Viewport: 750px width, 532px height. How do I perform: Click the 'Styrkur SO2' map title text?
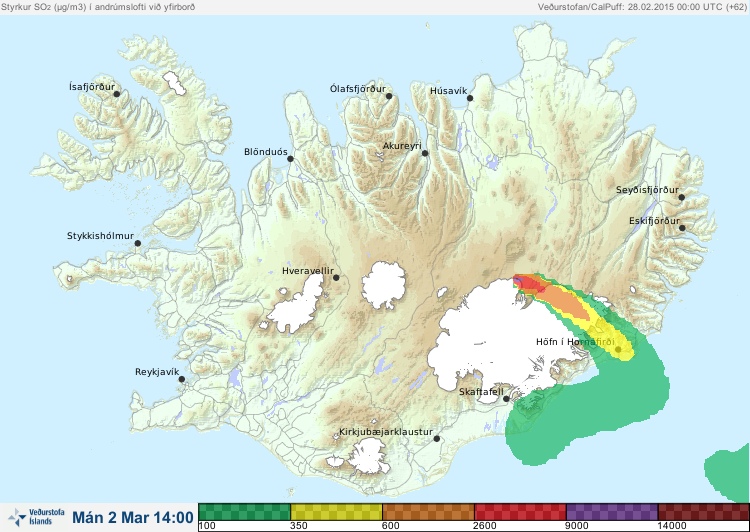(98, 7)
